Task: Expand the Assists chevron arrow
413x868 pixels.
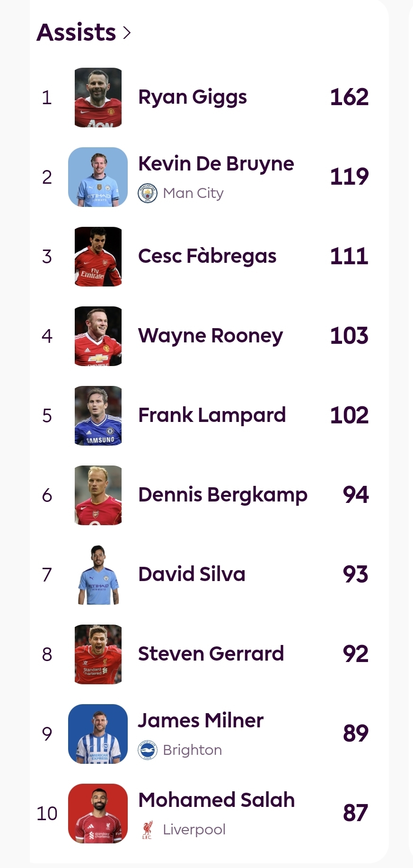Action: tap(126, 33)
